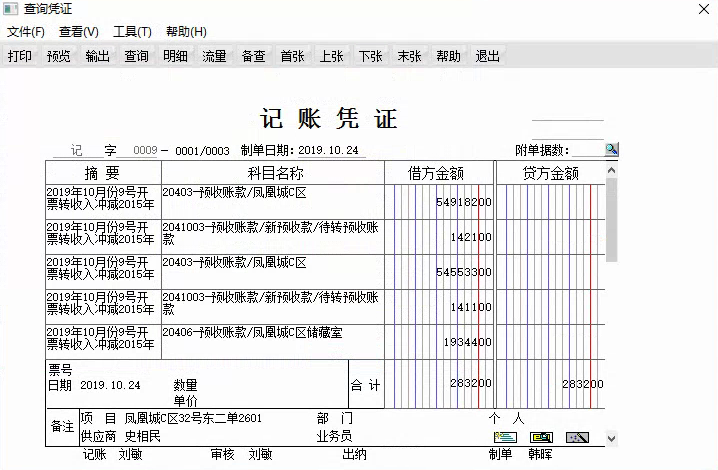Click the 帮助 toolbar button
This screenshot has width=718, height=470.
(x=448, y=56)
